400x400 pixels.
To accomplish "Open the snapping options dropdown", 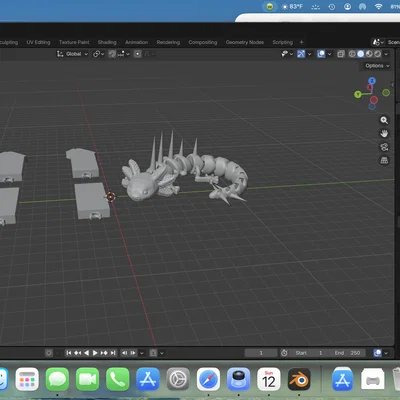I will point(124,54).
